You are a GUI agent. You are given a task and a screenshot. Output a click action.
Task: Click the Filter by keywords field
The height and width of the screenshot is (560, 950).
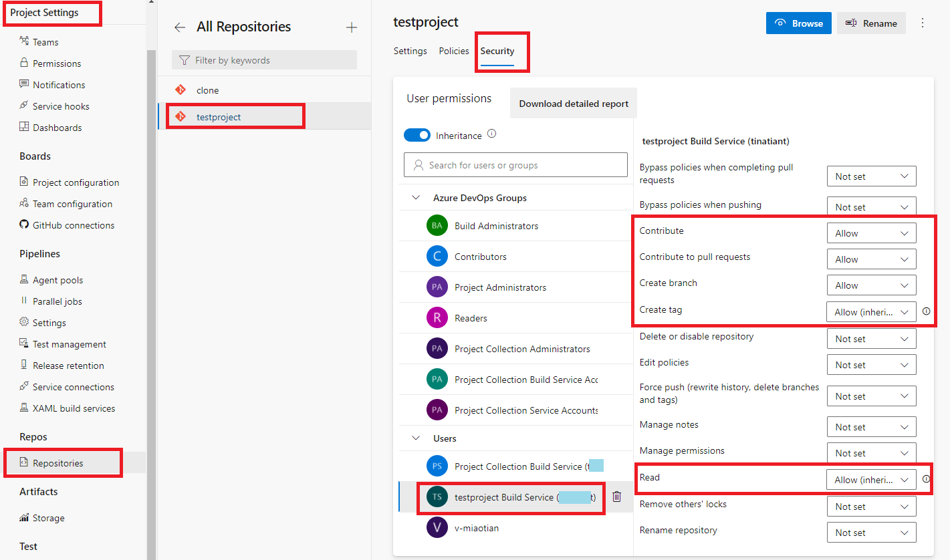[264, 60]
